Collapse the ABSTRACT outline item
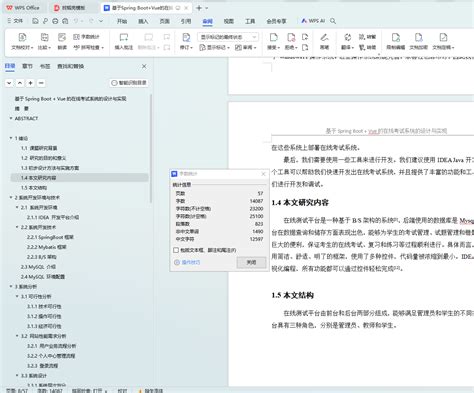Screen dimensions: 474x393 [x=11, y=118]
